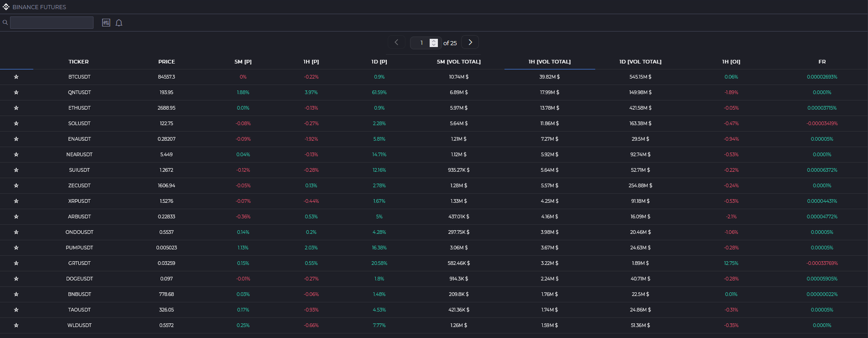Sort by the 1H [VOL TOTAL] column

(550, 62)
